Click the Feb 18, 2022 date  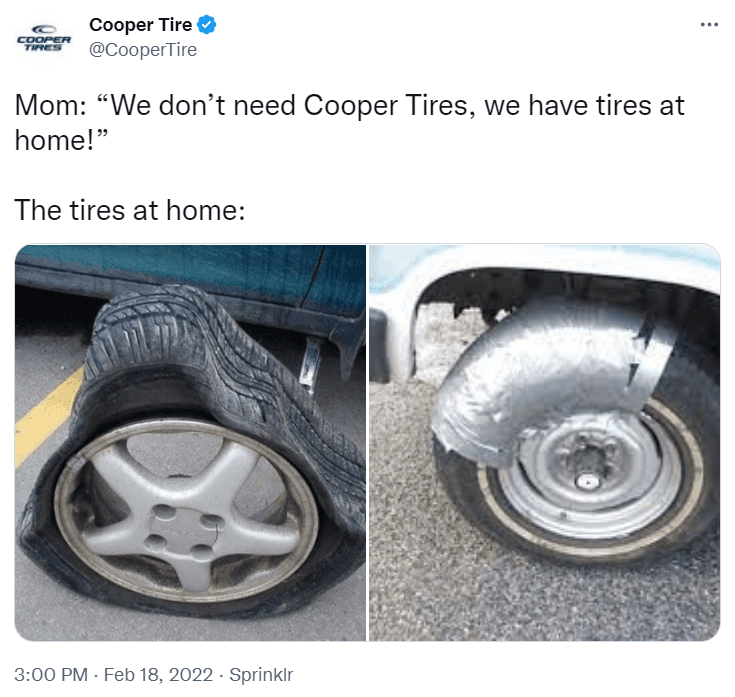(x=158, y=675)
